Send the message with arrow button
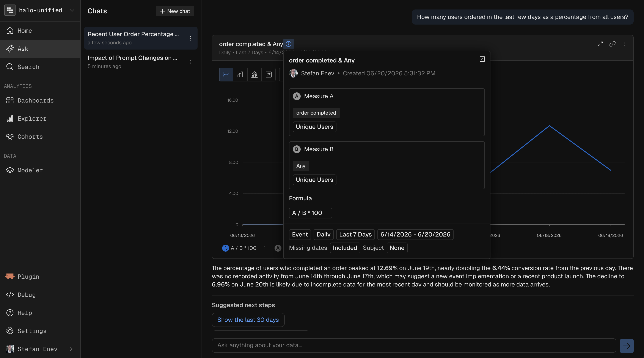Image resolution: width=644 pixels, height=358 pixels. point(627,346)
